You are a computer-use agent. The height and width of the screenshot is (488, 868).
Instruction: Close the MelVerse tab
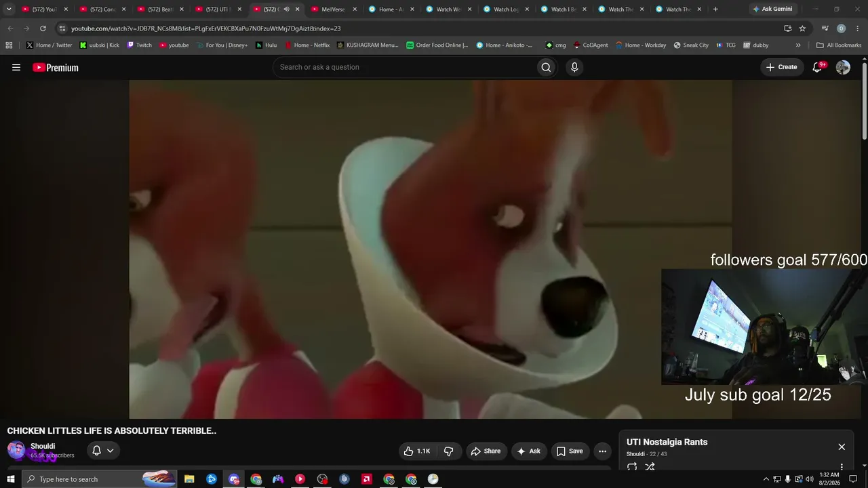pos(354,9)
